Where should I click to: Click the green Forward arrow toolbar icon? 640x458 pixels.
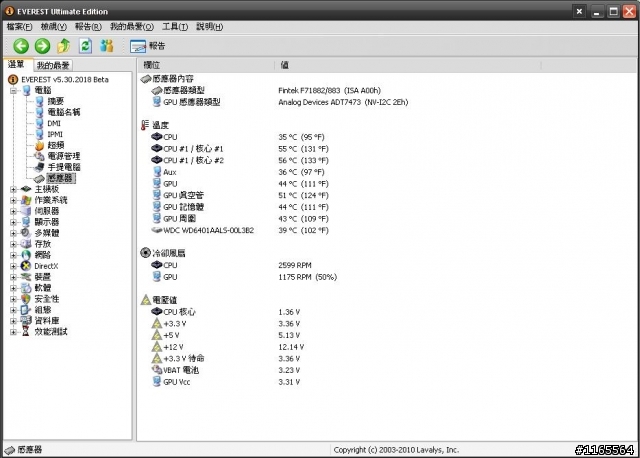42,46
